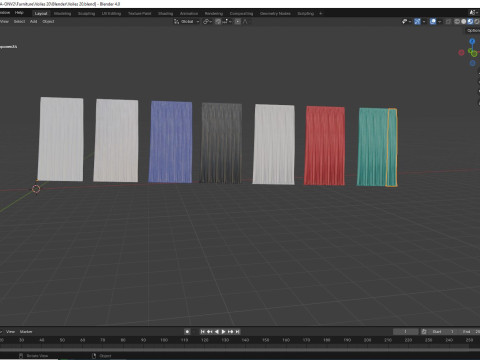Click the Start frame field

pyautogui.click(x=444, y=332)
